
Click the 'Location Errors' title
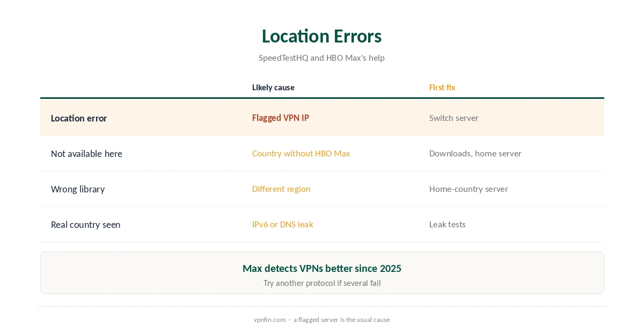321,36
